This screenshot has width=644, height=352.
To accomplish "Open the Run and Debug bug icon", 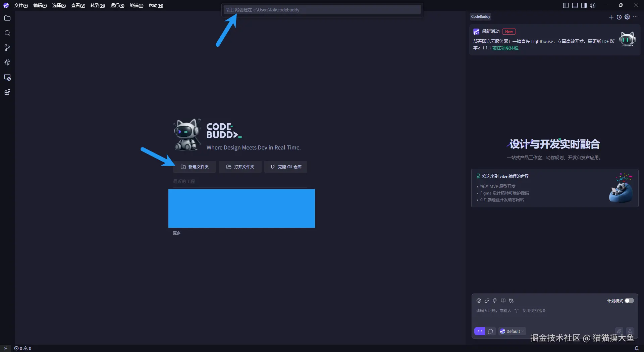I will pyautogui.click(x=7, y=62).
